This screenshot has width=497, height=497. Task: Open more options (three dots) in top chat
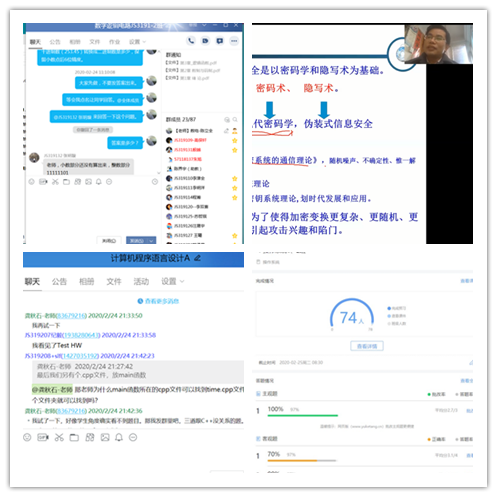point(234,41)
